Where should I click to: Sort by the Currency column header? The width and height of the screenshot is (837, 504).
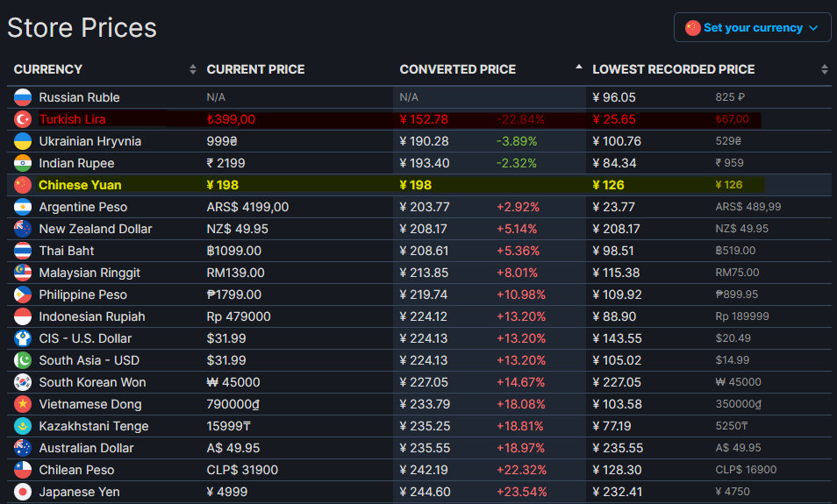click(48, 69)
